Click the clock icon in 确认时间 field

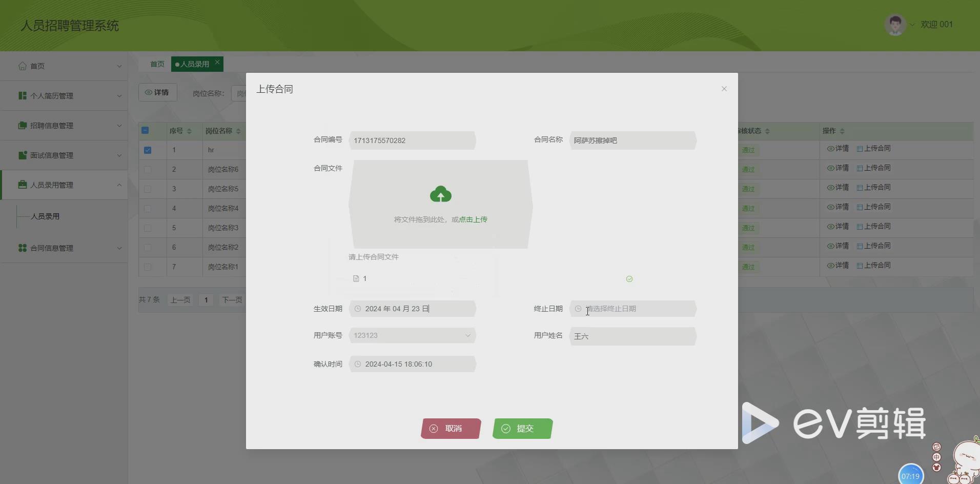(358, 364)
